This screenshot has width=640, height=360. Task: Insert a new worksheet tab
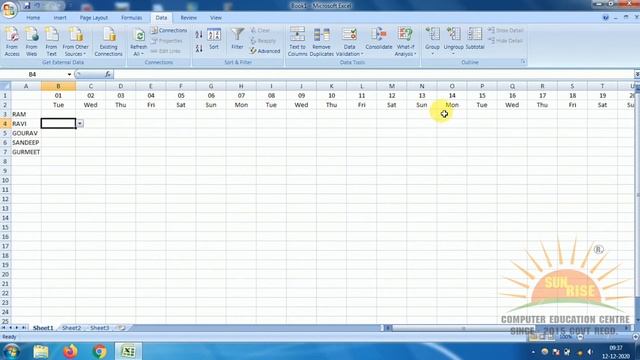pos(121,328)
